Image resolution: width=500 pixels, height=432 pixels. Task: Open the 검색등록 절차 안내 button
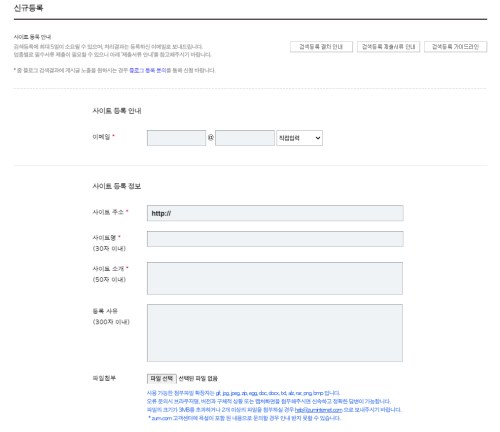pos(321,47)
